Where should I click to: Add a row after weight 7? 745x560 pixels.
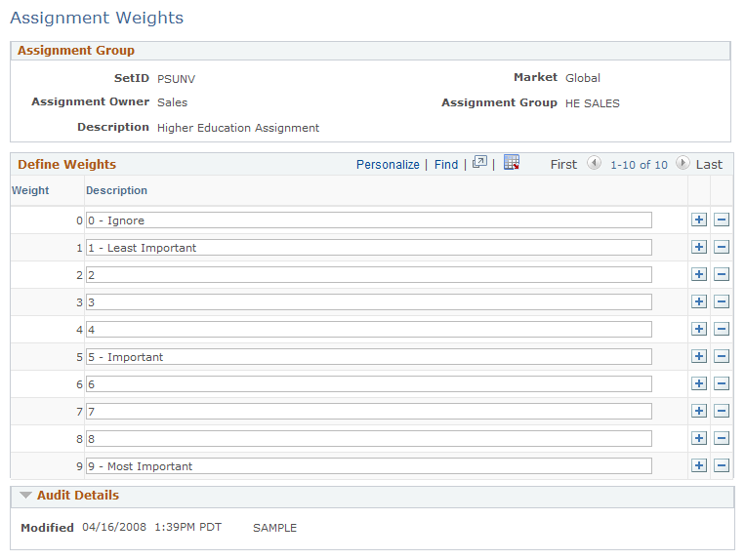point(699,411)
